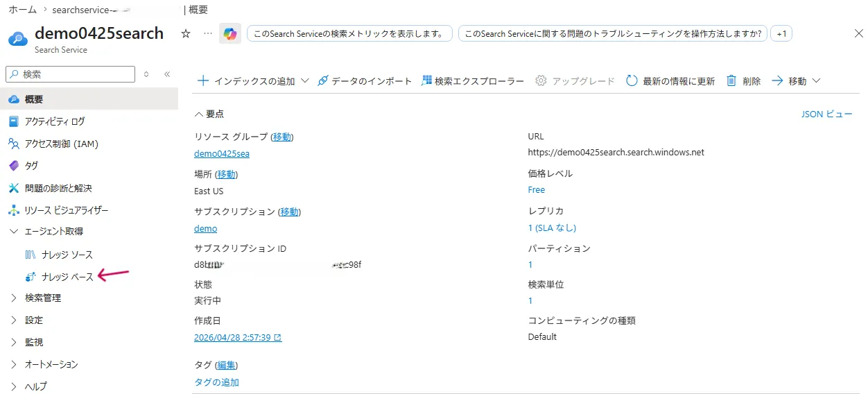
Task: Expand the ヘルプ section
Action: tap(14, 386)
